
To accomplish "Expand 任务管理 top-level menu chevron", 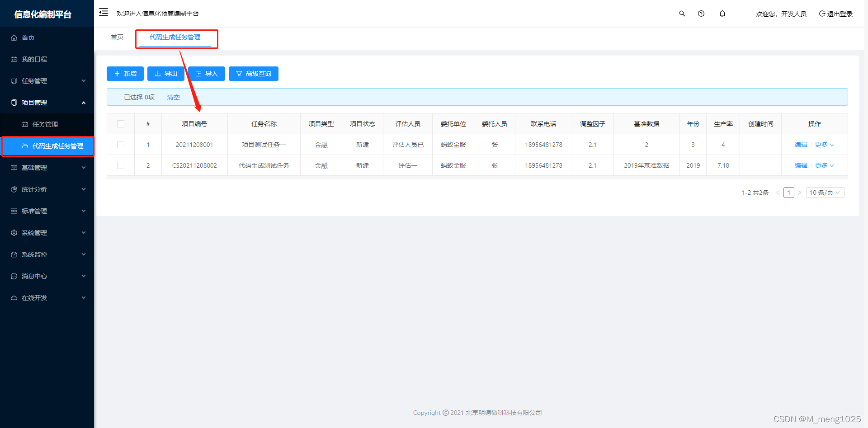I will coord(84,81).
